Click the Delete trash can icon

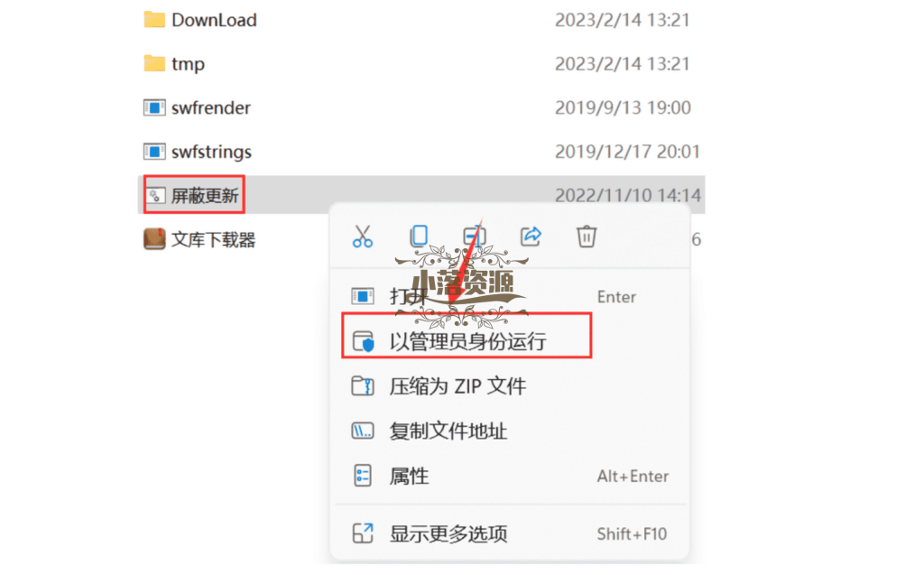click(x=587, y=236)
